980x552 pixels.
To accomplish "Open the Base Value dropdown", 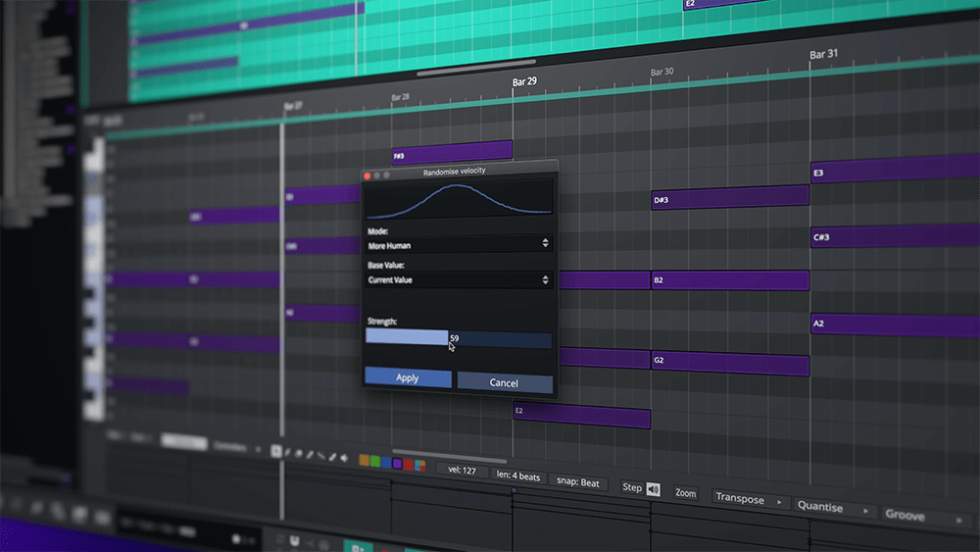I will click(x=458, y=280).
